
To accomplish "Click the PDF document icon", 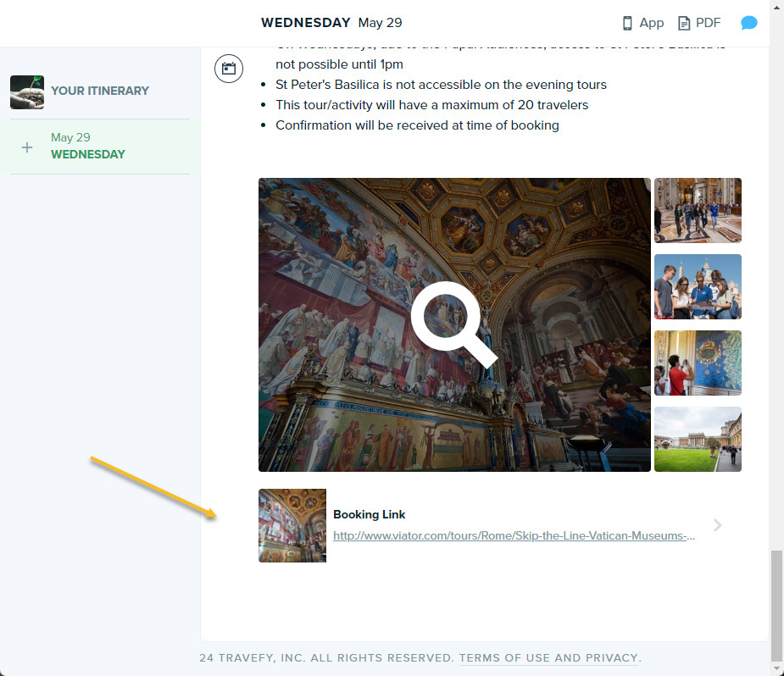I will (x=683, y=23).
